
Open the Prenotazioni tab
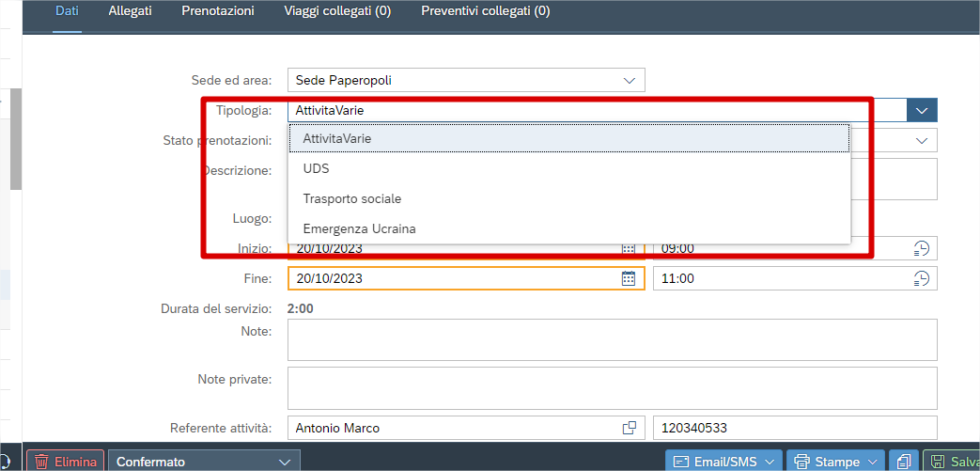tap(218, 11)
